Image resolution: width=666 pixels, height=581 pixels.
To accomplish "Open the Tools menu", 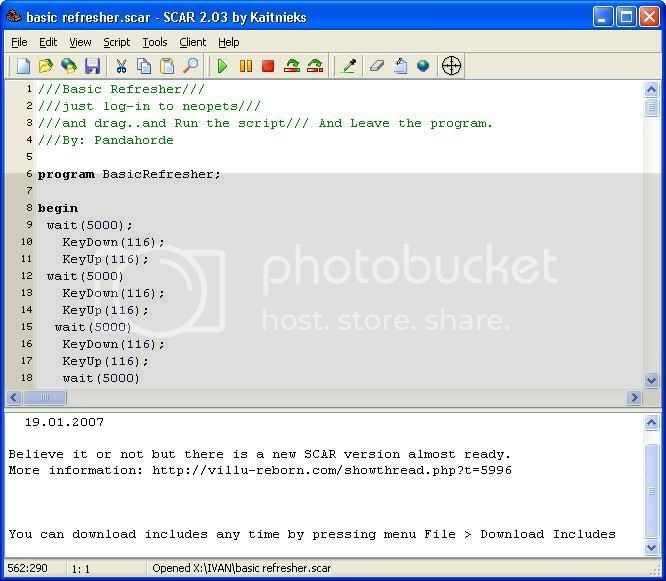I will 155,42.
